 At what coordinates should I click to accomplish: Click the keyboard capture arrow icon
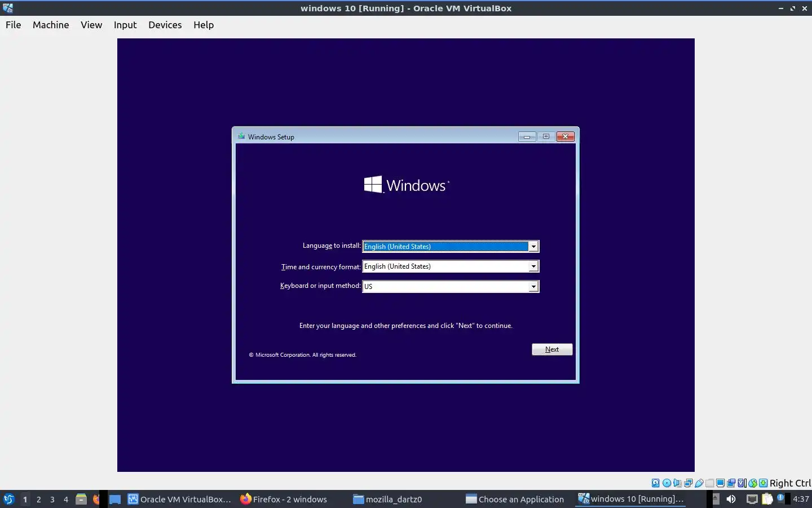(x=764, y=483)
